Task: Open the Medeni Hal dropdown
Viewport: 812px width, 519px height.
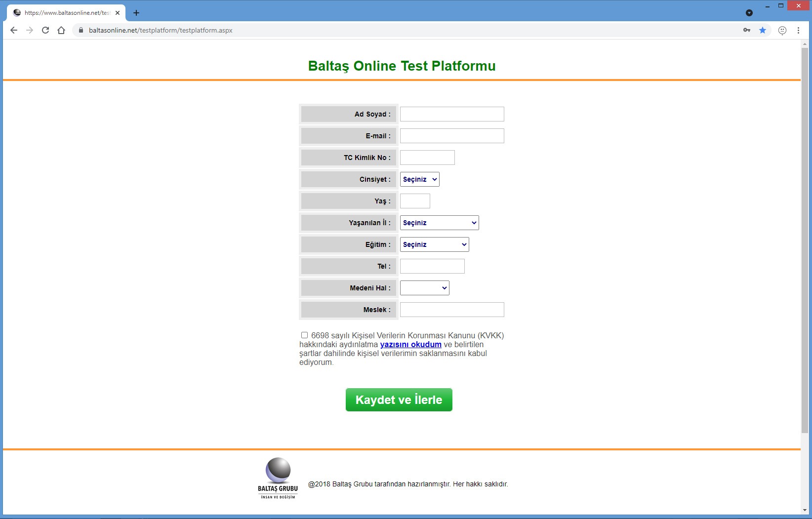Action: 424,288
